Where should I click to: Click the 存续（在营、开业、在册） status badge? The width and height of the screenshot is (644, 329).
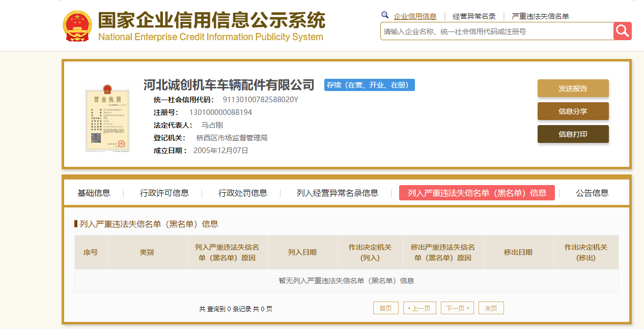tap(370, 85)
